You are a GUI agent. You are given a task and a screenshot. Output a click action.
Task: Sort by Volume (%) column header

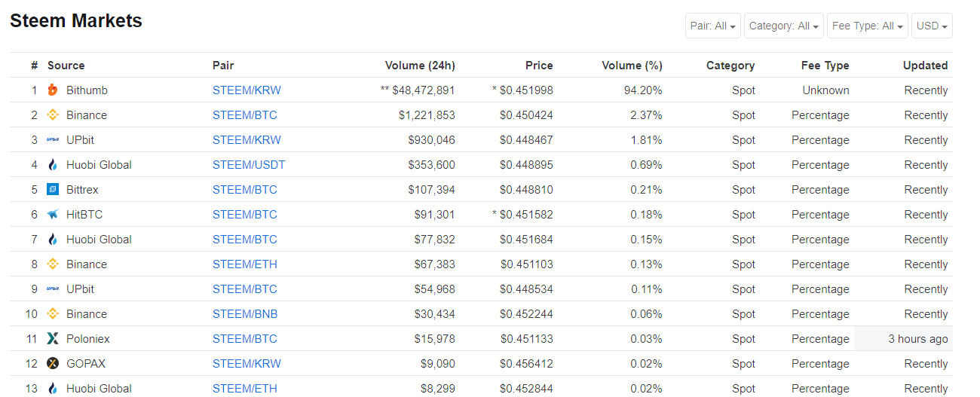coord(632,66)
